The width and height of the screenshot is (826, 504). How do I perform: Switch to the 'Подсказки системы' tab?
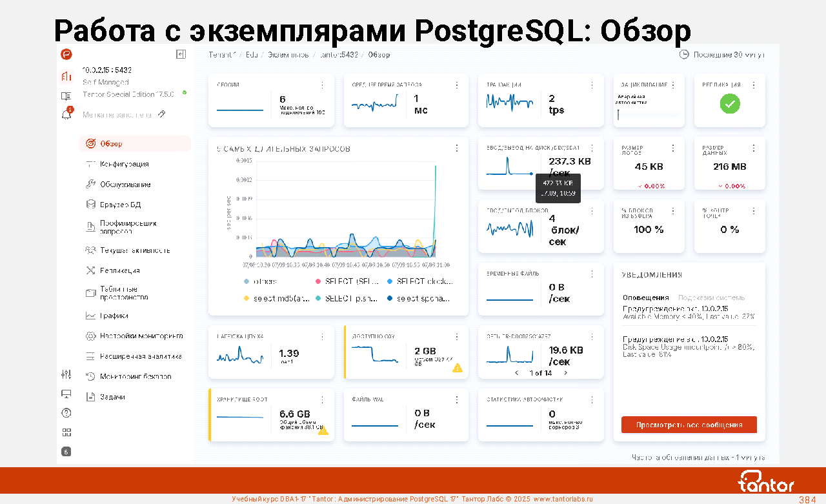(711, 297)
